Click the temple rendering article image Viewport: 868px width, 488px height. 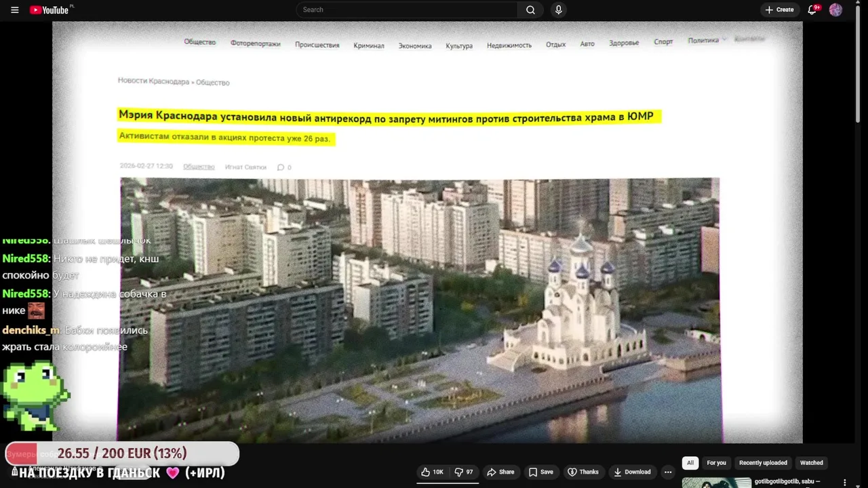(x=420, y=310)
